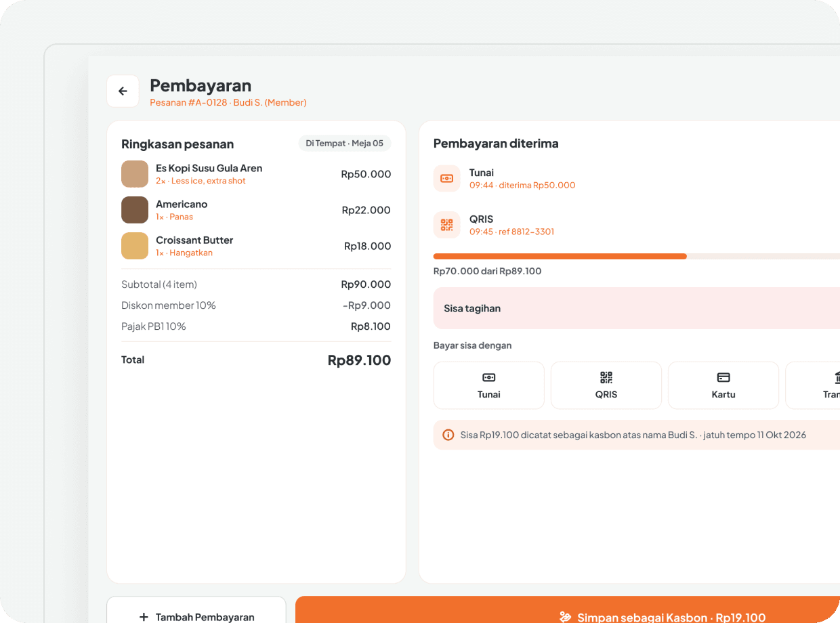Click the Rp8.100 tax value
This screenshot has width=840, height=623.
pyautogui.click(x=371, y=326)
